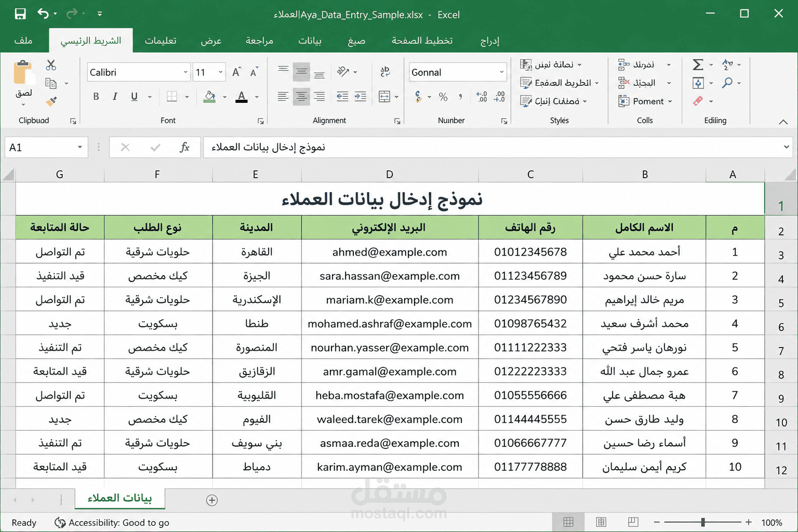Open the Name Box A1 dropdown
This screenshot has height=532, width=798.
80,148
